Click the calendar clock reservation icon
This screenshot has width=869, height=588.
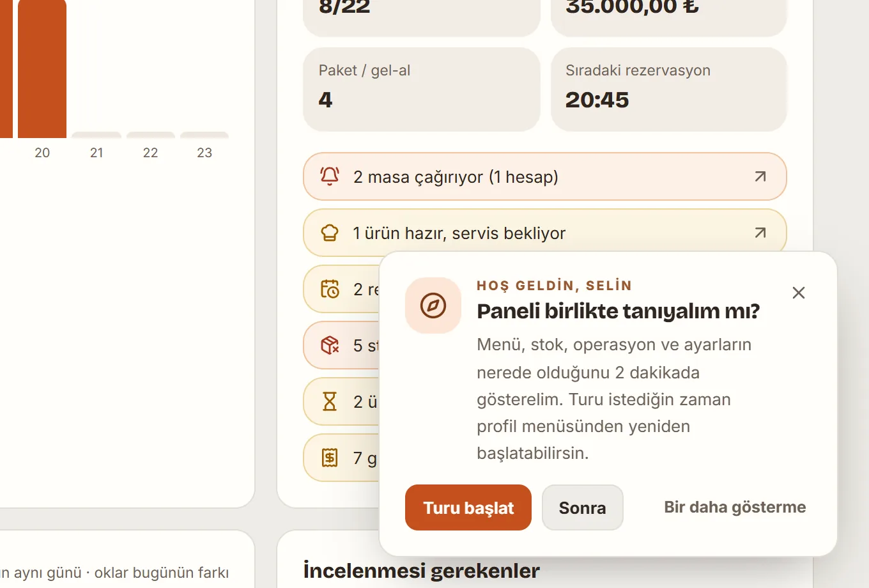(x=330, y=289)
